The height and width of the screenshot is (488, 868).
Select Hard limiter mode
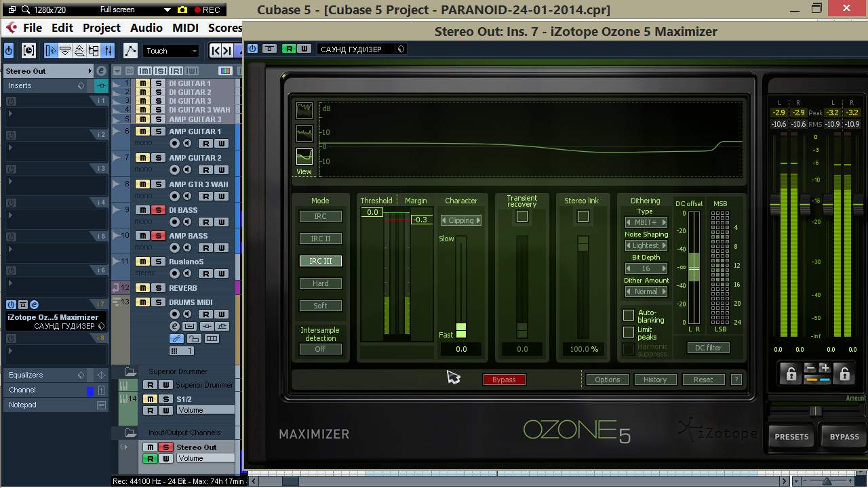321,283
